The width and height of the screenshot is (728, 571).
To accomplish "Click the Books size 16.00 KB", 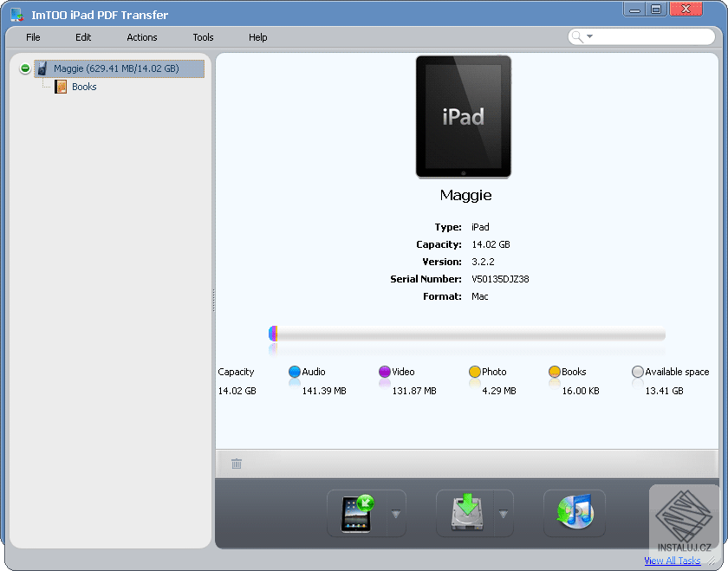I will point(581,391).
